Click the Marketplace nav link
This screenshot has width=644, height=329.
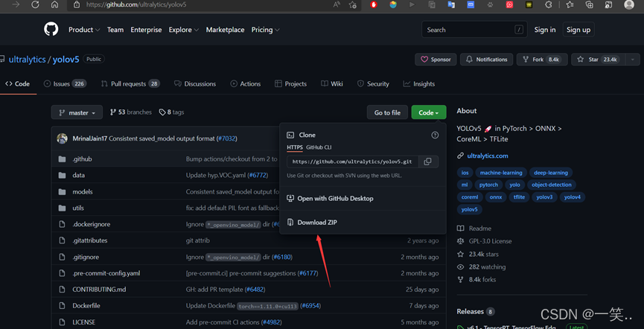(x=225, y=30)
